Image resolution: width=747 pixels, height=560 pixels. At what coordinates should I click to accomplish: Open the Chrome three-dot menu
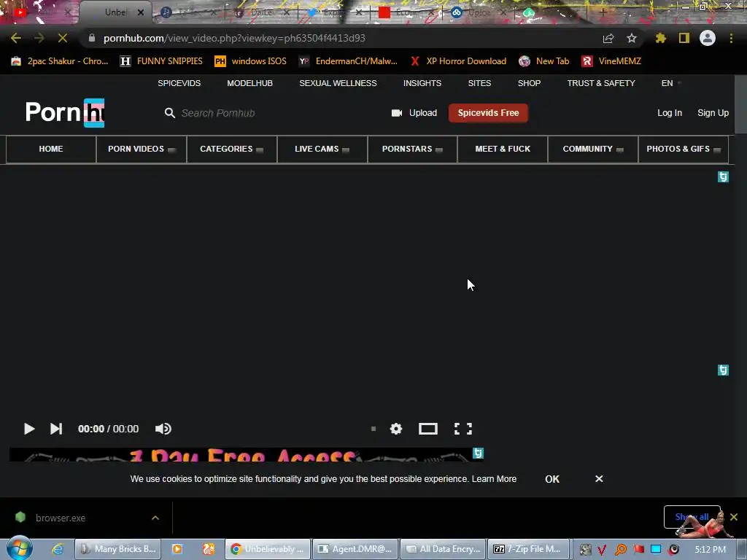click(x=731, y=38)
